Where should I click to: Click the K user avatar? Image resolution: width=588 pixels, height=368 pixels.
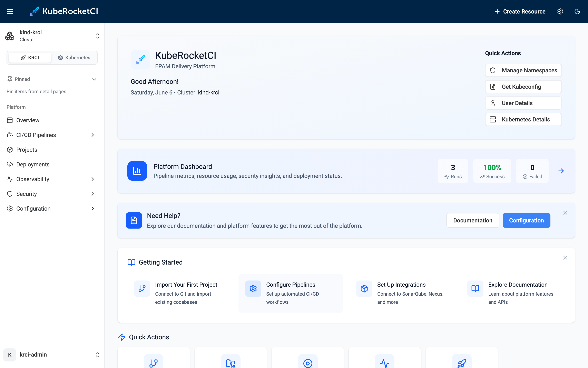10,355
